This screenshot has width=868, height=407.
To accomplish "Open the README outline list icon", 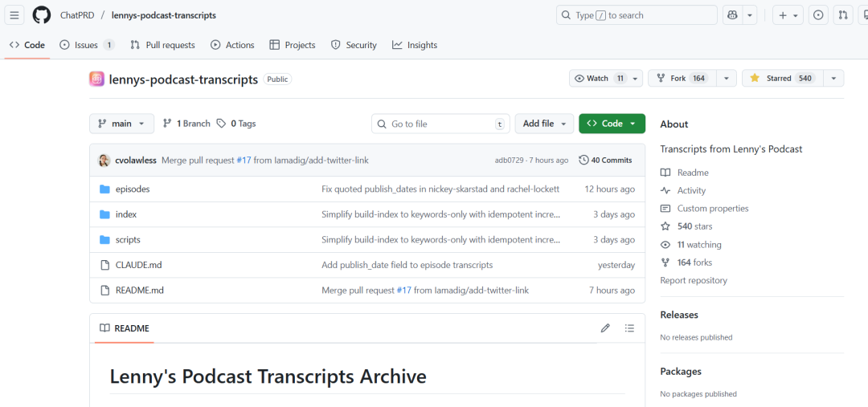I will pos(629,328).
